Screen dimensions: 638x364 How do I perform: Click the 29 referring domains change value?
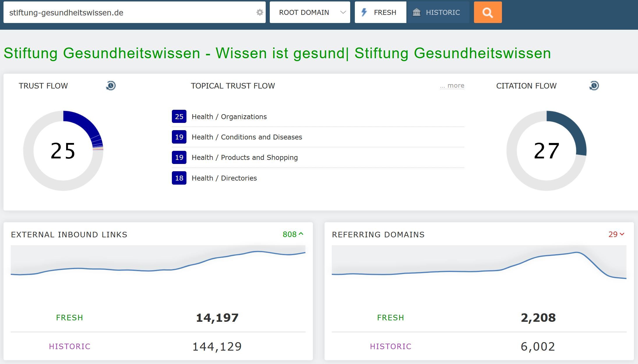coord(613,234)
